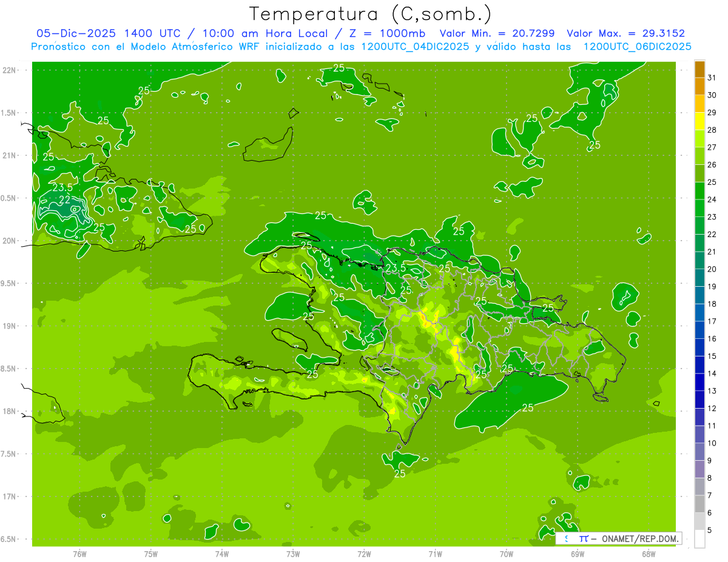
Task: Click the 5 value on the colorbar
Action: [710, 530]
